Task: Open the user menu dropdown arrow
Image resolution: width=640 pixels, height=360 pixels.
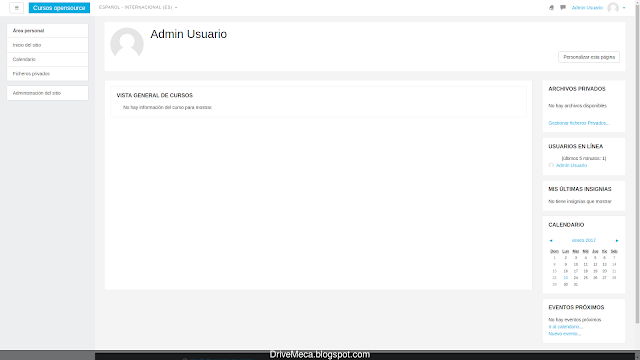Action: pos(624,8)
